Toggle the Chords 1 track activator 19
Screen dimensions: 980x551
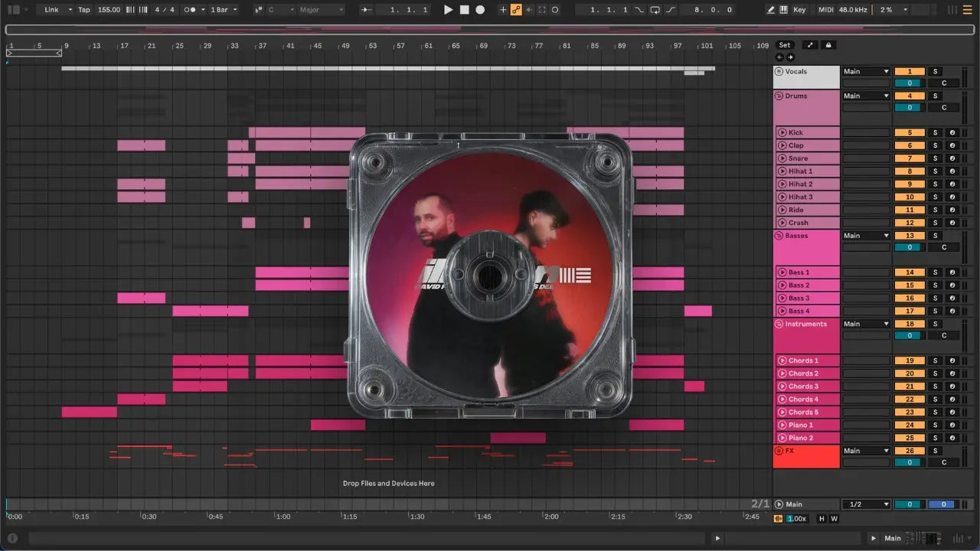pos(910,360)
